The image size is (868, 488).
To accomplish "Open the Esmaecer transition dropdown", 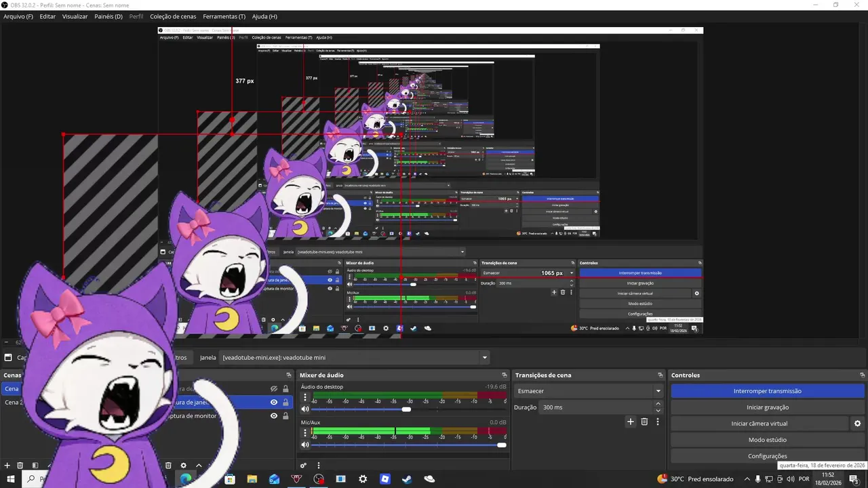I will [x=589, y=391].
